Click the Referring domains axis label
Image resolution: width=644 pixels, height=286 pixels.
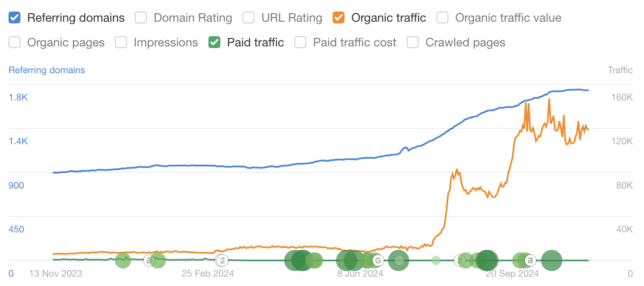[47, 70]
